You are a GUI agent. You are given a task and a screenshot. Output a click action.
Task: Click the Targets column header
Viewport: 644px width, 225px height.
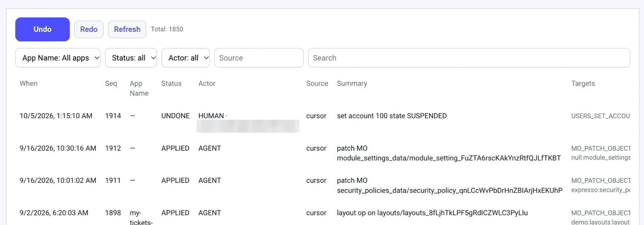coord(583,83)
